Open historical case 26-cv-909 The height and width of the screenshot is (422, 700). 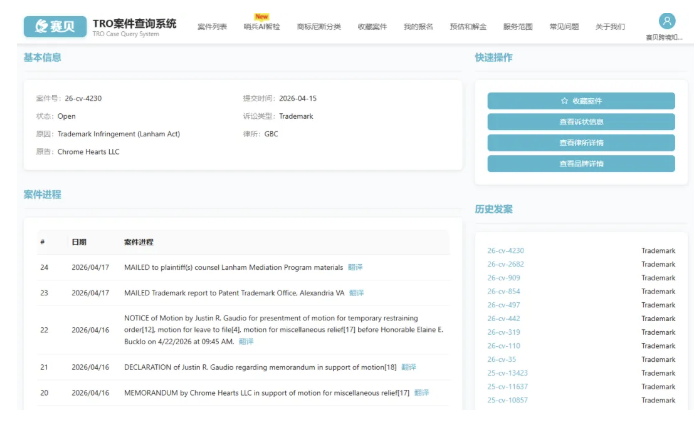[503, 278]
